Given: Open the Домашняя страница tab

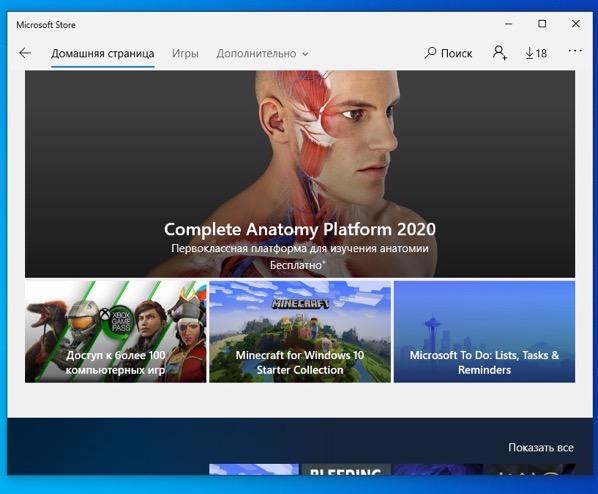Looking at the screenshot, I should pos(103,53).
